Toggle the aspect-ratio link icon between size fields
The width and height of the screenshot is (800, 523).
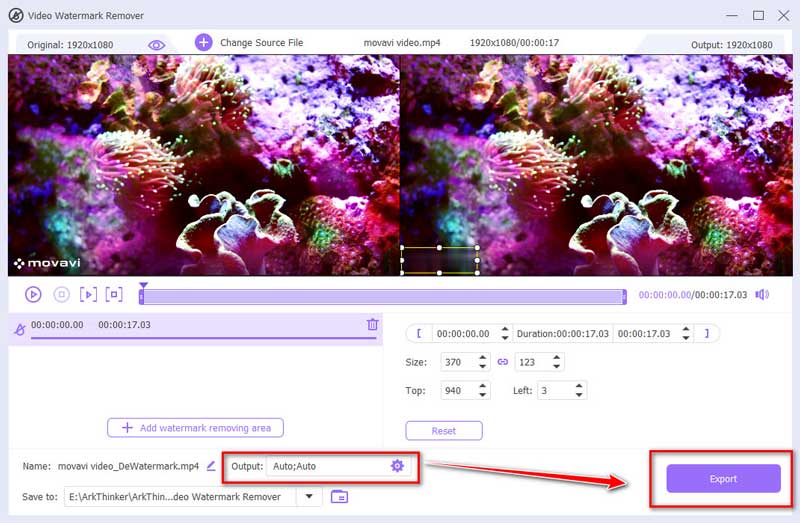point(503,362)
